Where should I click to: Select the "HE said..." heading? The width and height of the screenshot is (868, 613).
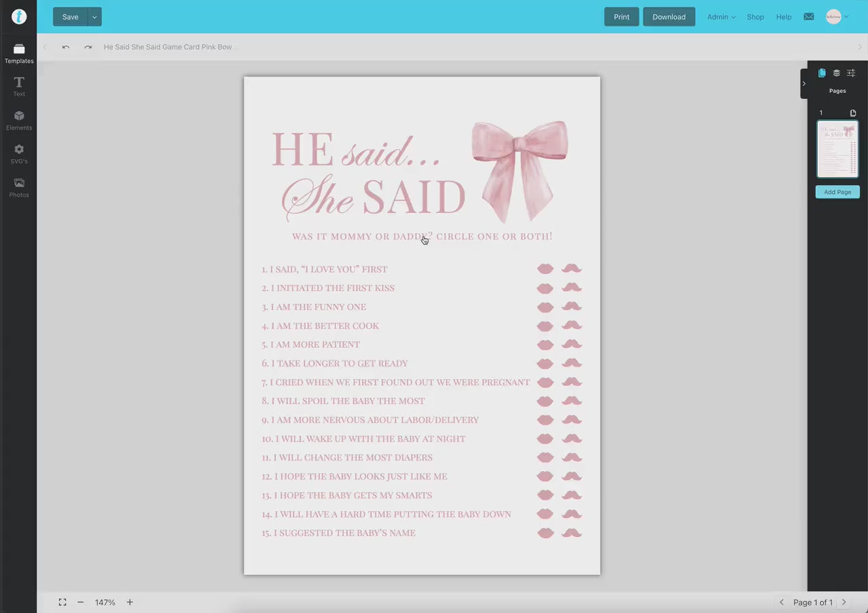pos(356,149)
